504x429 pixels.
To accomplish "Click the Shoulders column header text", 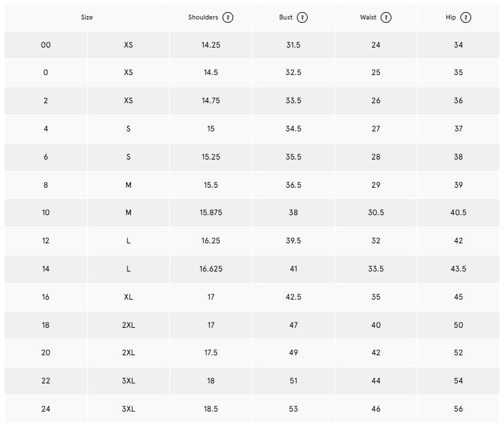I will pos(203,17).
